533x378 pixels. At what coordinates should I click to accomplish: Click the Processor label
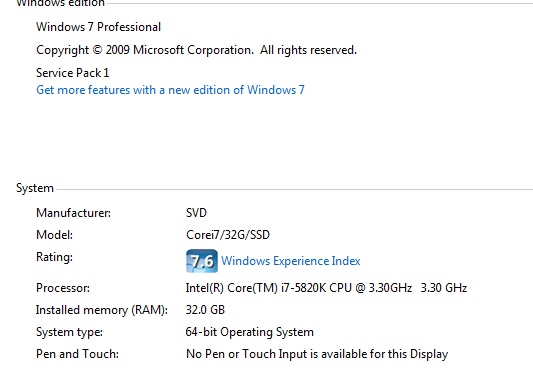click(63, 288)
